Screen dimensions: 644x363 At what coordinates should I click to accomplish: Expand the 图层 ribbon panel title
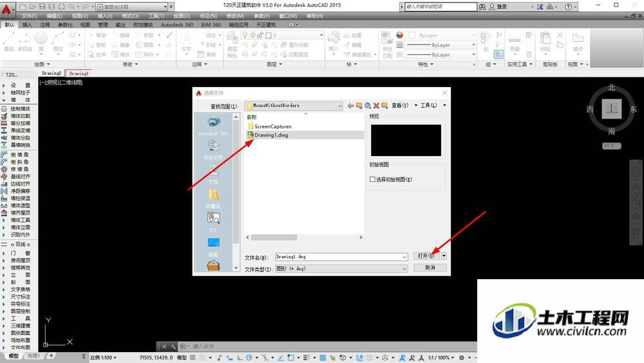click(274, 64)
